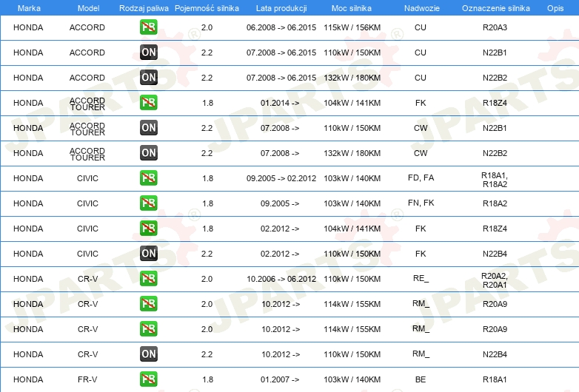Click engine capacity 2.0 in Accord R20A3 row
The image size is (579, 392).
coord(207,27)
